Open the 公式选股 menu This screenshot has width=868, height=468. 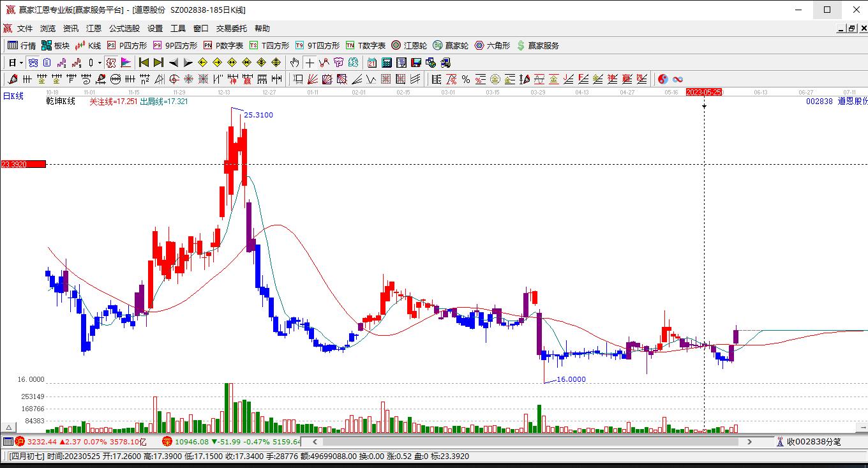(x=124, y=28)
